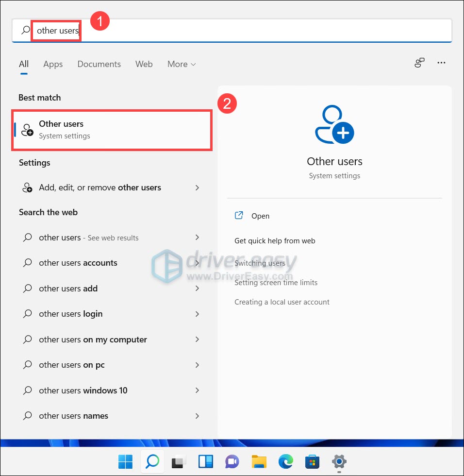
Task: Click search icon beside 'other users add'
Action: click(27, 288)
